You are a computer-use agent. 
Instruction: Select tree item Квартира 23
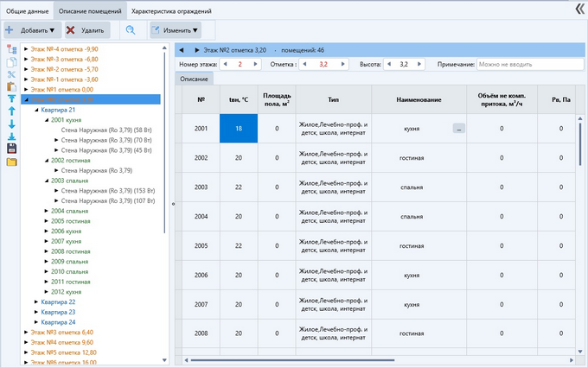point(58,312)
